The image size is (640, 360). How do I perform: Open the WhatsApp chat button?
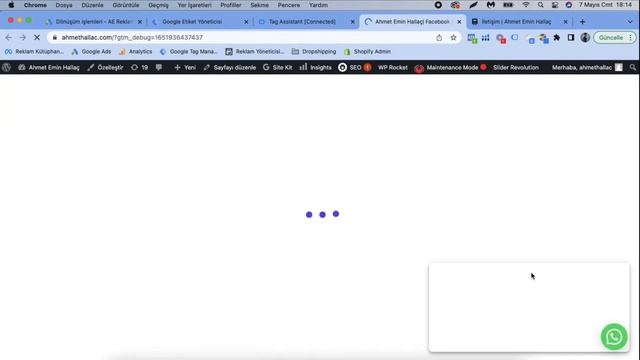click(x=614, y=337)
